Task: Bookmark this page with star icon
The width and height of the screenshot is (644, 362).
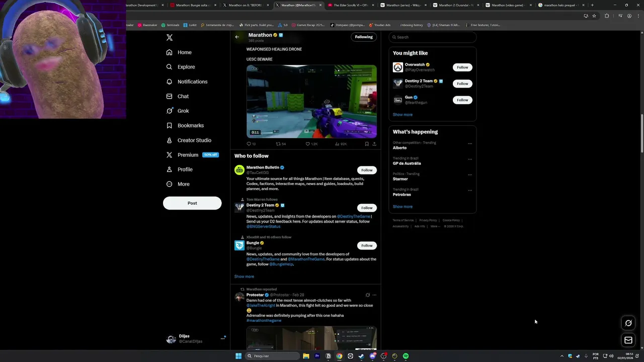Action: (x=594, y=16)
